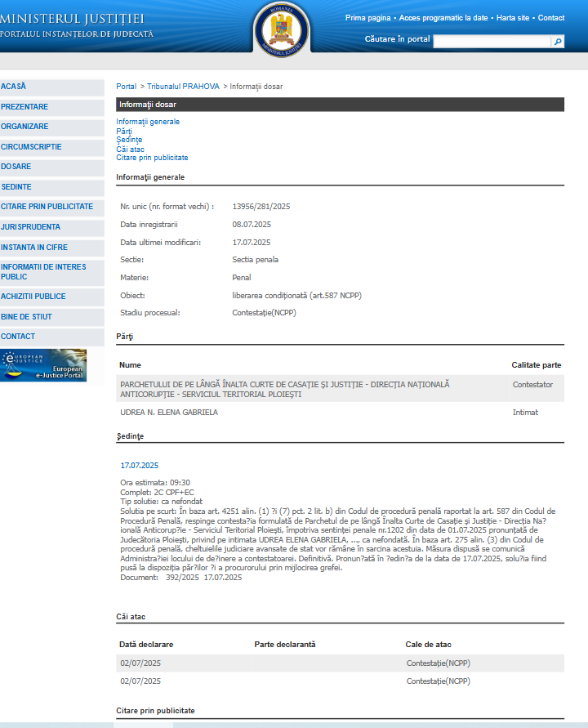588x728 pixels.
Task: Open CONTACT sidebar item
Action: pyautogui.click(x=52, y=337)
